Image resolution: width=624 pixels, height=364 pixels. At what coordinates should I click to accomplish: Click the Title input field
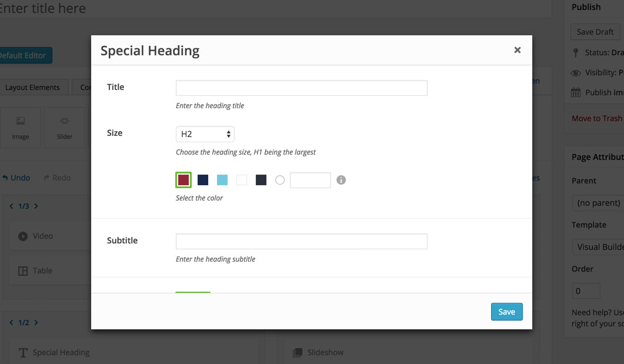tap(301, 88)
